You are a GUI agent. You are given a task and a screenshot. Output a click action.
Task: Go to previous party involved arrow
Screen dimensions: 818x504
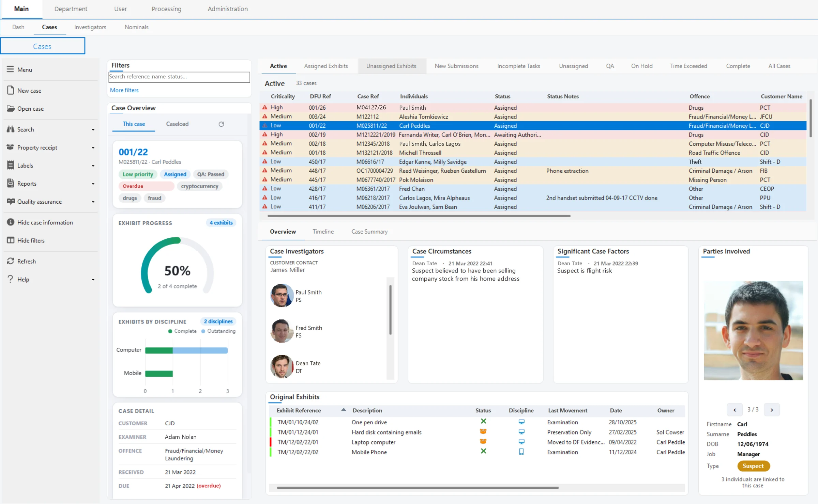tap(734, 410)
